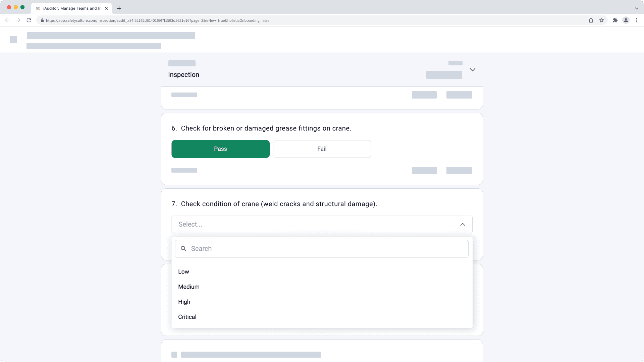Viewport: 644px width, 362px height.
Task: Collapse the Inspection section chevron
Action: 473,69
